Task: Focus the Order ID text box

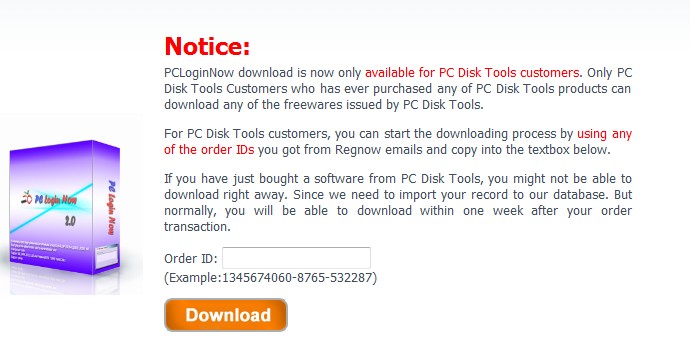Action: [x=296, y=258]
